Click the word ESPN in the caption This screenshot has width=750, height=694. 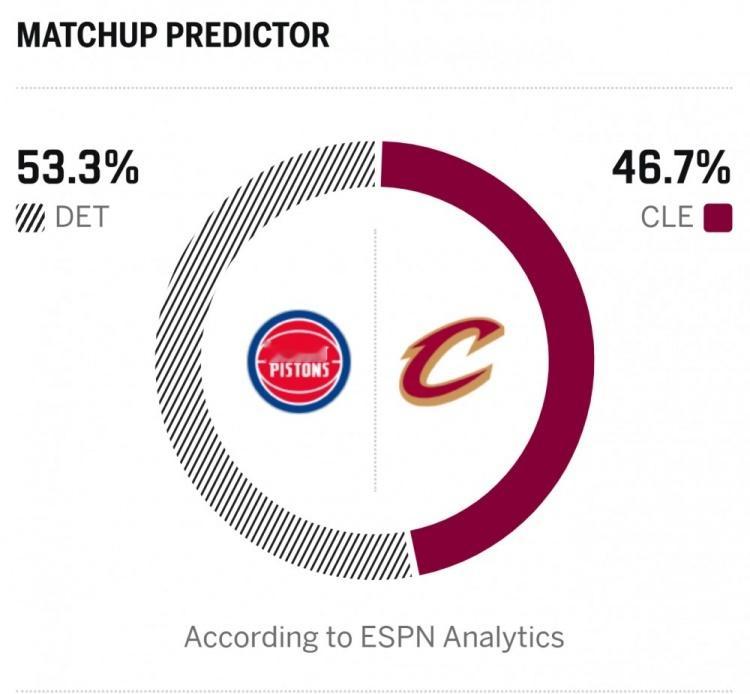[398, 637]
